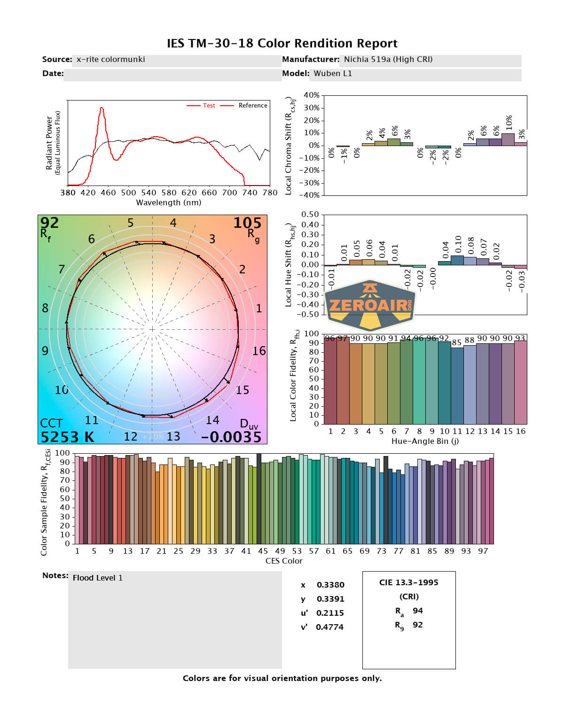Click the Notes box containing Flood Level 1
The width and height of the screenshot is (564, 728).
click(x=174, y=619)
